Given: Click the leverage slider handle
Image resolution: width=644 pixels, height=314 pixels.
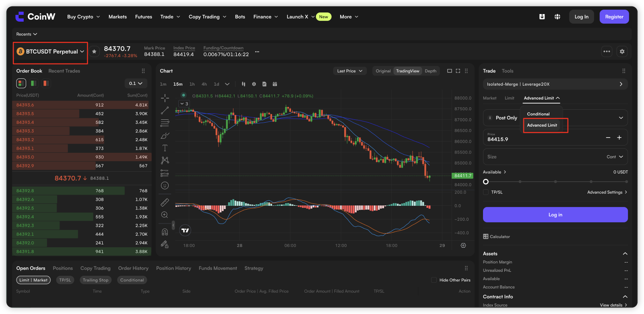Looking at the screenshot, I should [x=486, y=182].
